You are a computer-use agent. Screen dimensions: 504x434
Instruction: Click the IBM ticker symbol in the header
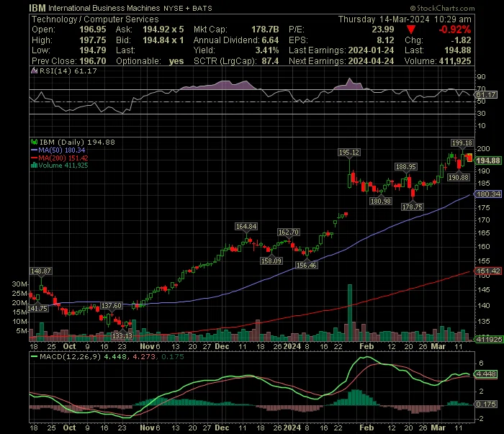[x=37, y=8]
